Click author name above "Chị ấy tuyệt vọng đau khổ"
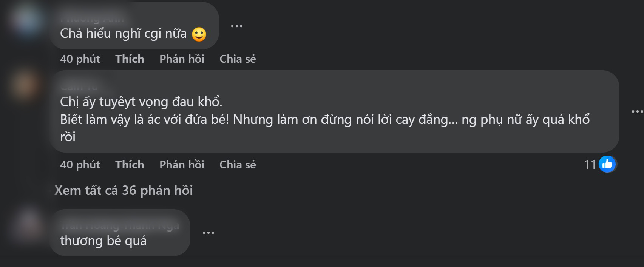 click(79, 87)
